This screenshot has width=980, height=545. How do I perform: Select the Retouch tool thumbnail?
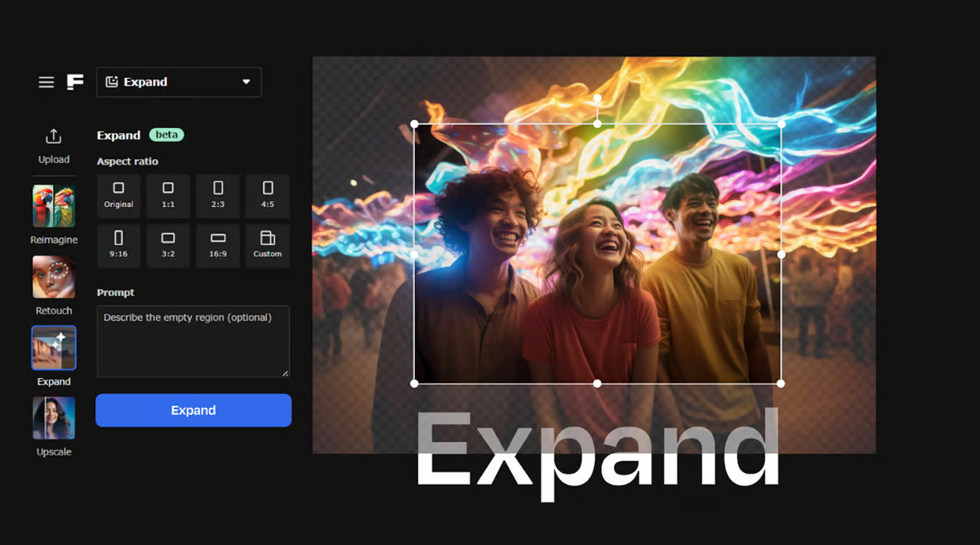point(54,277)
